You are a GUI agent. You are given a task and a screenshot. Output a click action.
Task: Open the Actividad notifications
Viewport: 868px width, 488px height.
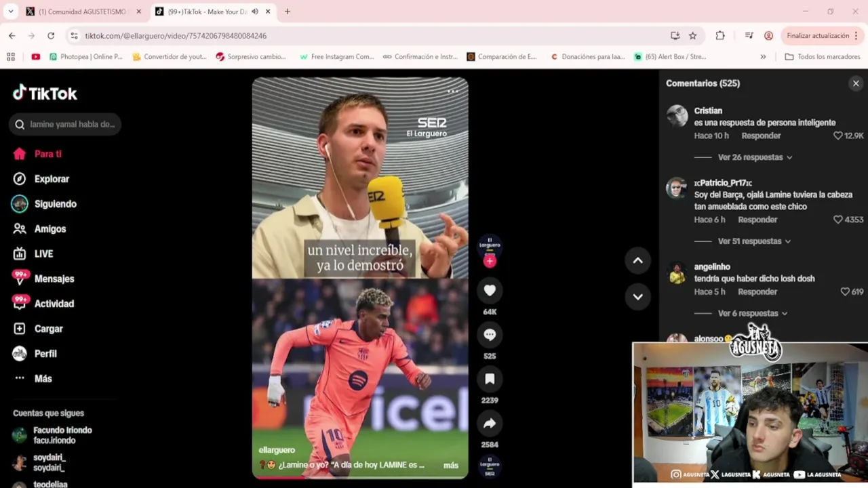coord(43,304)
